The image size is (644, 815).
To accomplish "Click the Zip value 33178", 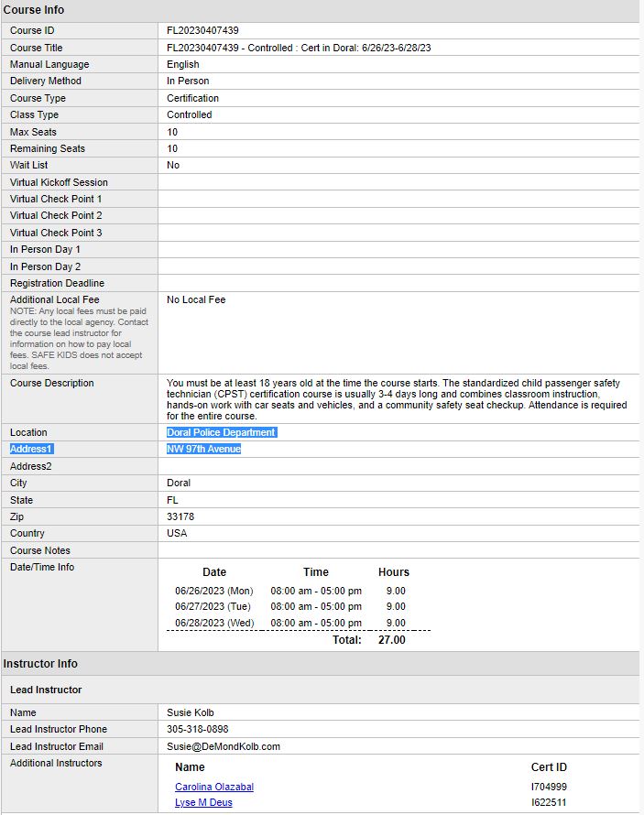I will tap(180, 516).
